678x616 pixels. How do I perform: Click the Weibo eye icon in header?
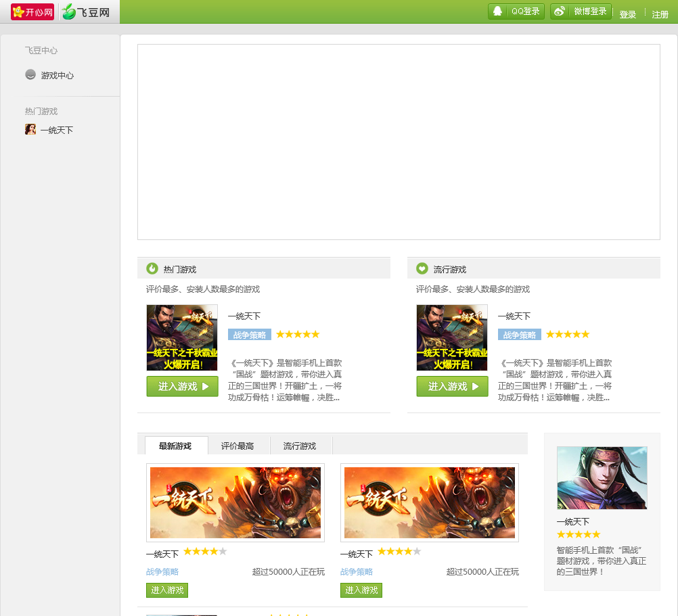(560, 11)
